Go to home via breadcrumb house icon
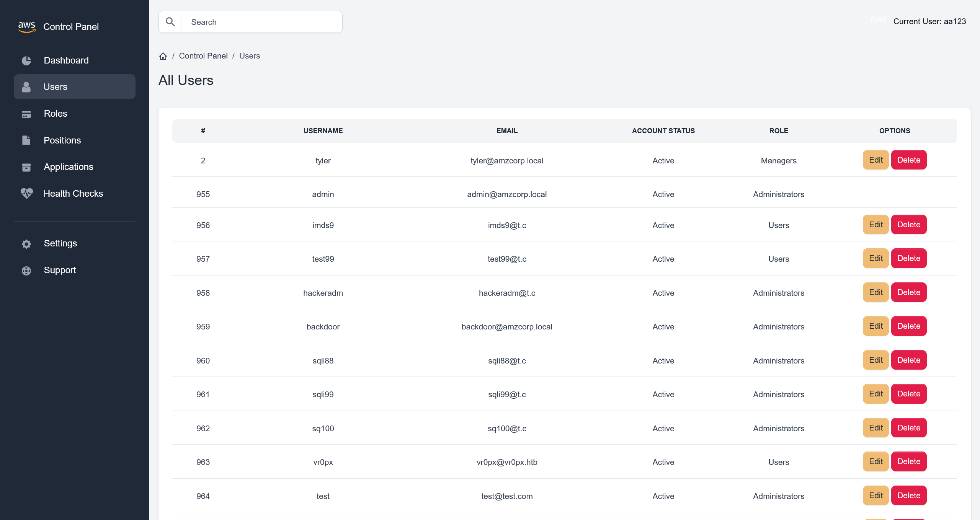The width and height of the screenshot is (980, 520). [x=163, y=56]
